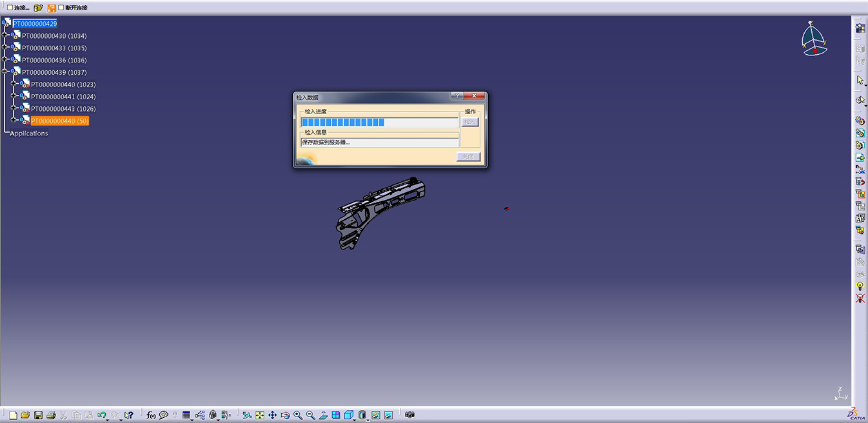
Task: Select root node PT0000000429
Action: point(35,23)
